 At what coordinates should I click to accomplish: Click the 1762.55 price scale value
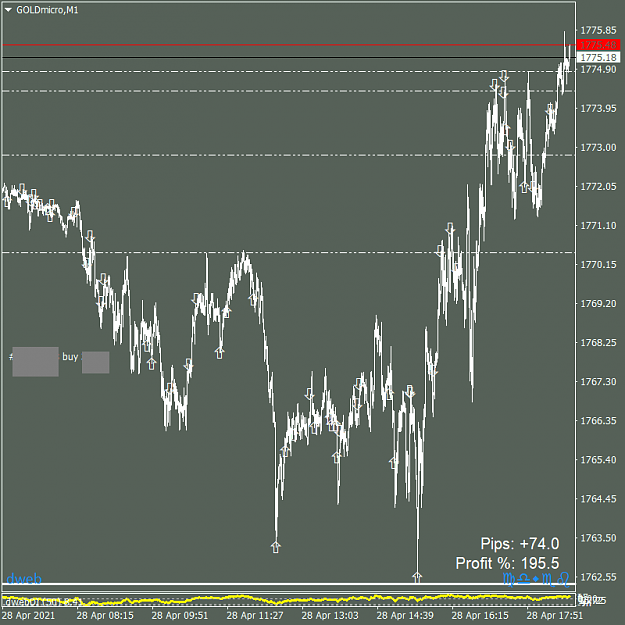pos(598,577)
